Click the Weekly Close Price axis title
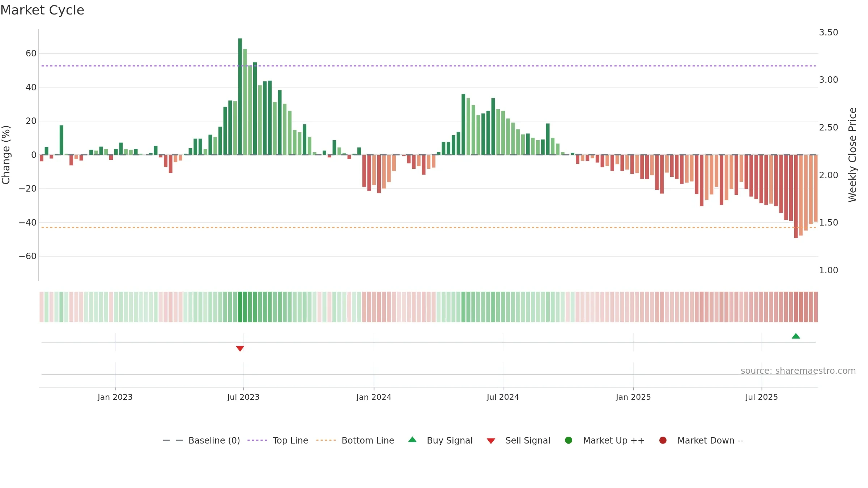The width and height of the screenshot is (868, 488). point(852,155)
